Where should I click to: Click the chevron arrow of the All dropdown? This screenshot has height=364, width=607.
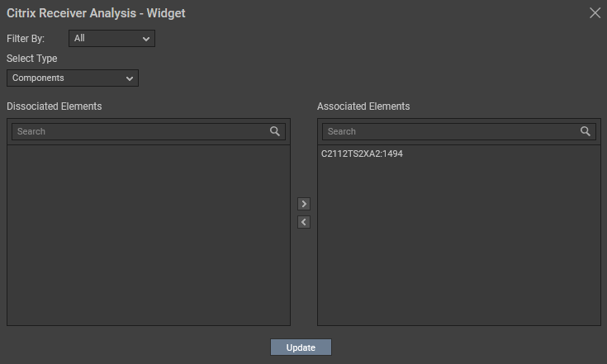[x=146, y=39]
